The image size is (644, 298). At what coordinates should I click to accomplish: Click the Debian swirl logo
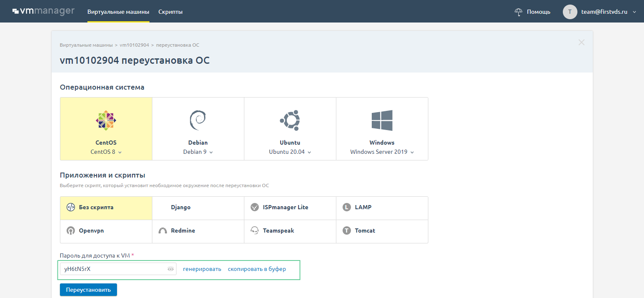(198, 121)
